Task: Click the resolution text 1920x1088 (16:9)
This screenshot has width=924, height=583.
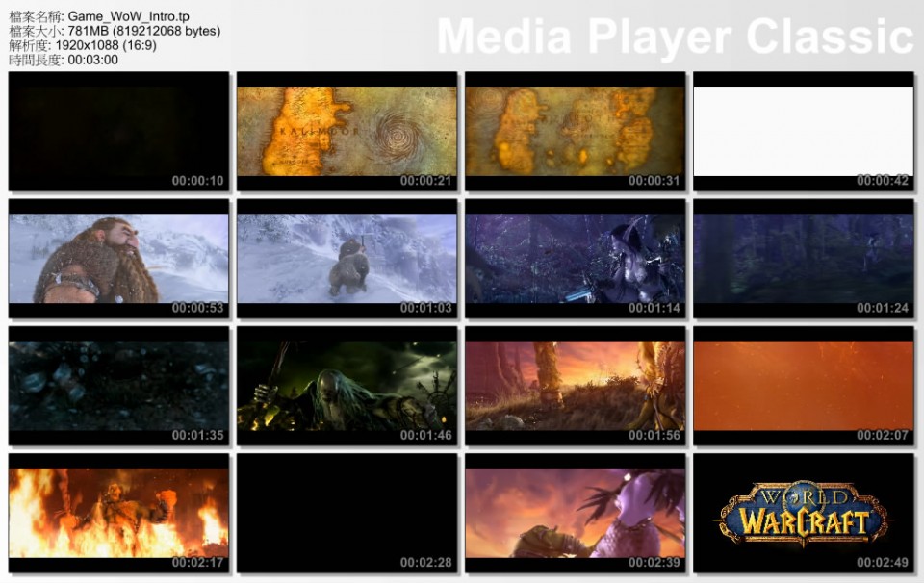Action: tap(106, 45)
